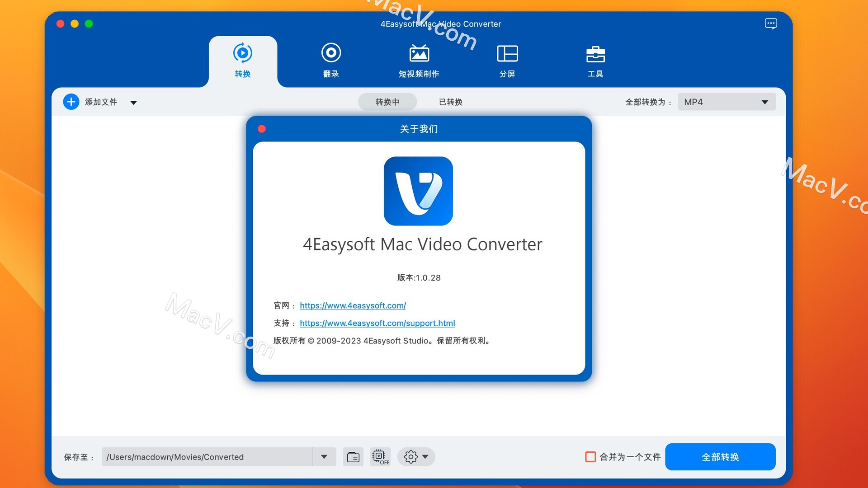Screen dimensions: 868x488
Task: Switch to the 转换中 (Converting) tab
Action: pos(387,101)
